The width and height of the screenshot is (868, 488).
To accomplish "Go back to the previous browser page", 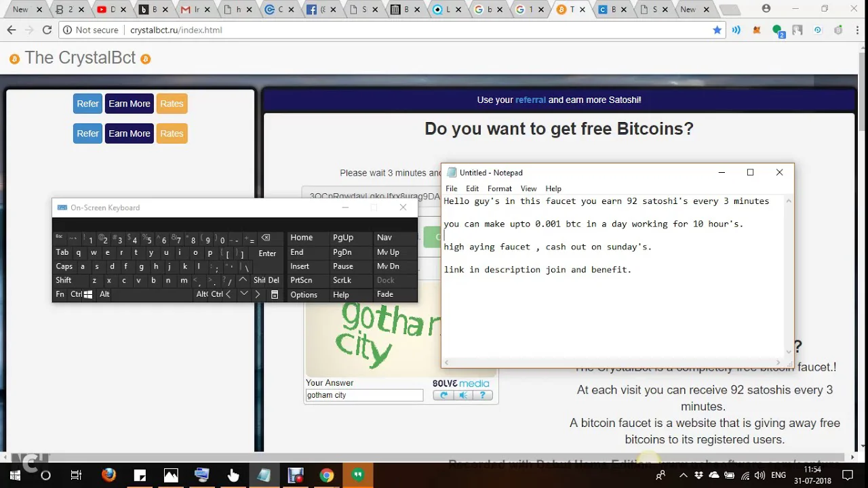I will [12, 30].
